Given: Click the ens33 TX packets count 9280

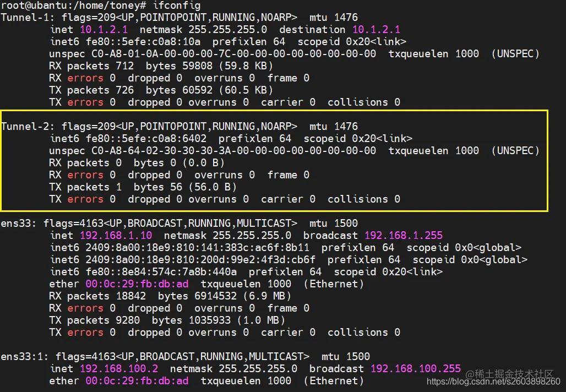Looking at the screenshot, I should [x=128, y=320].
